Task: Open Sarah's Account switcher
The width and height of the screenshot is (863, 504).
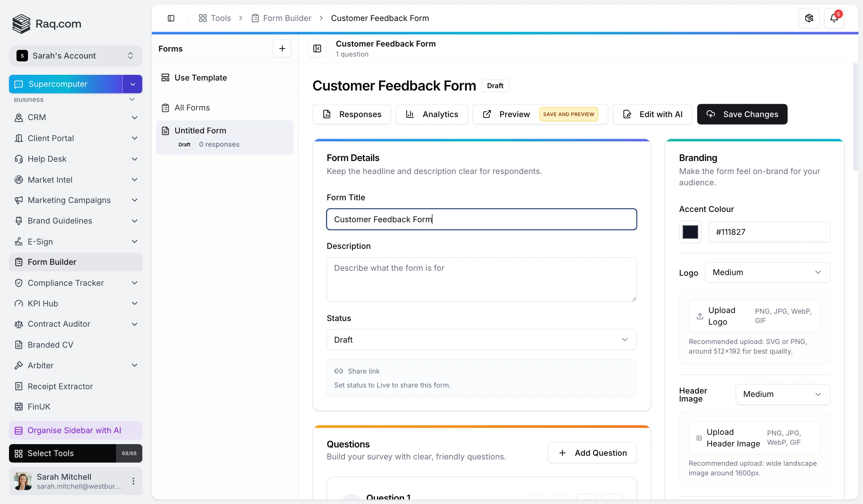Action: 75,56
